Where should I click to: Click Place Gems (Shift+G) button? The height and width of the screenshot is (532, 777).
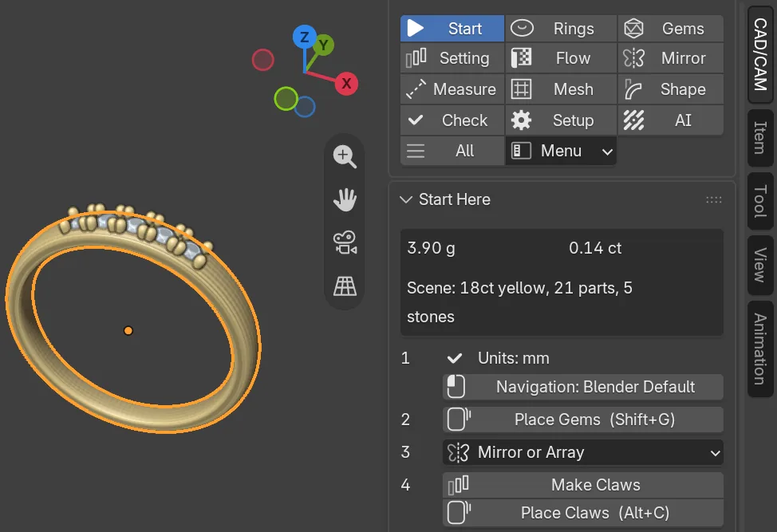[582, 420]
